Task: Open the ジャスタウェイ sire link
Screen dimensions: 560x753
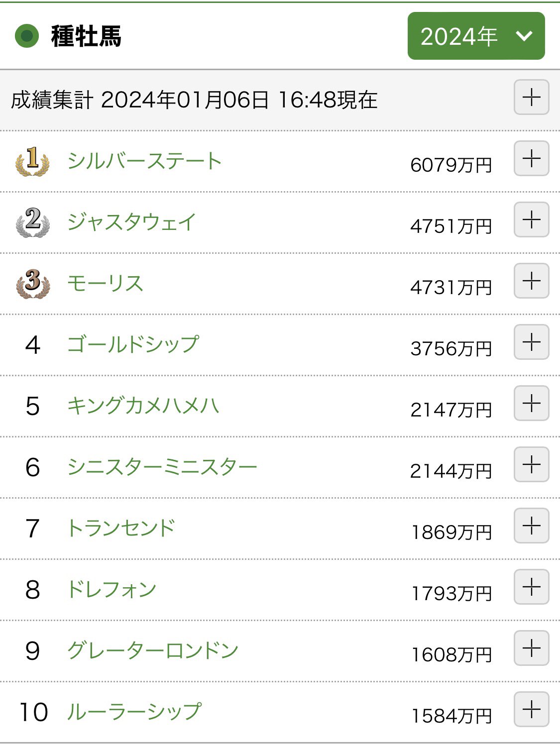Action: click(x=132, y=222)
